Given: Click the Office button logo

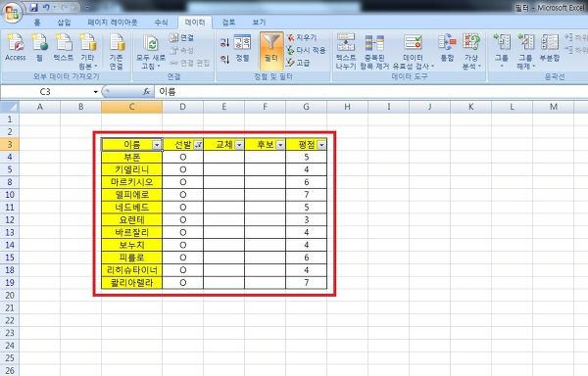Looking at the screenshot, I should pyautogui.click(x=12, y=13).
